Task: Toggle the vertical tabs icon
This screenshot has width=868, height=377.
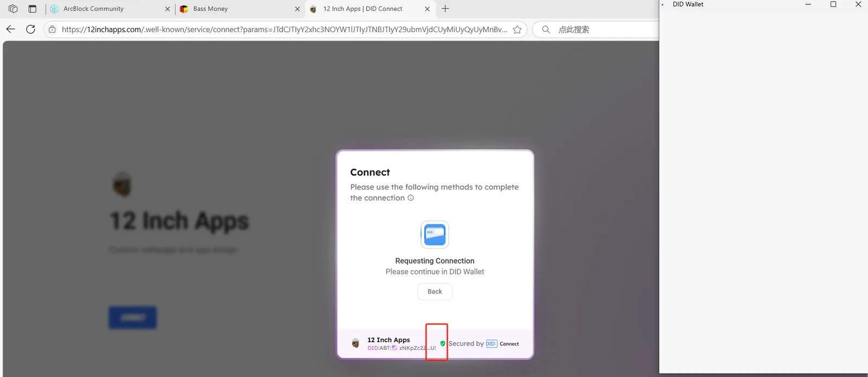Action: [33, 9]
